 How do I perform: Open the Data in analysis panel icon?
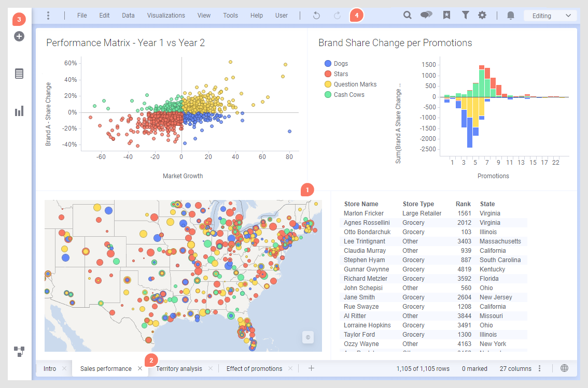19,74
